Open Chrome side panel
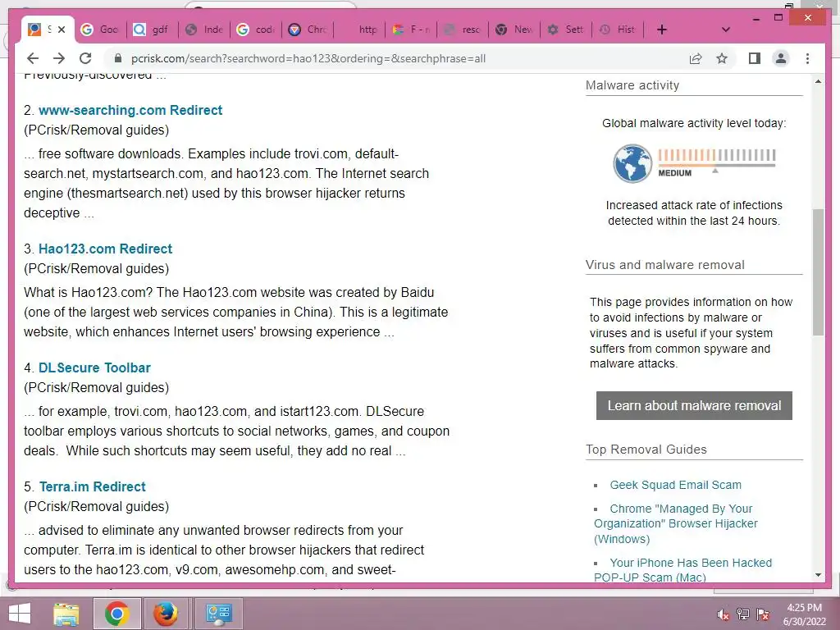Image resolution: width=840 pixels, height=630 pixels. [755, 58]
